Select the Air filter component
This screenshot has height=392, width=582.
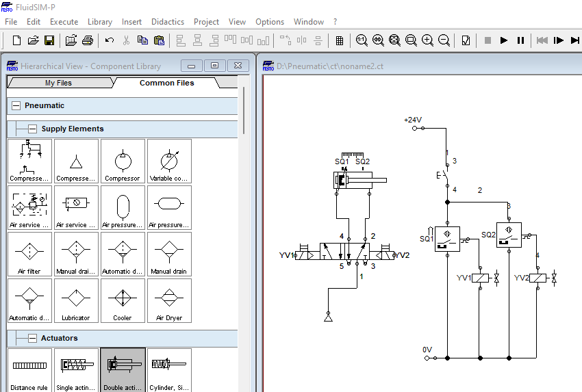(29, 254)
